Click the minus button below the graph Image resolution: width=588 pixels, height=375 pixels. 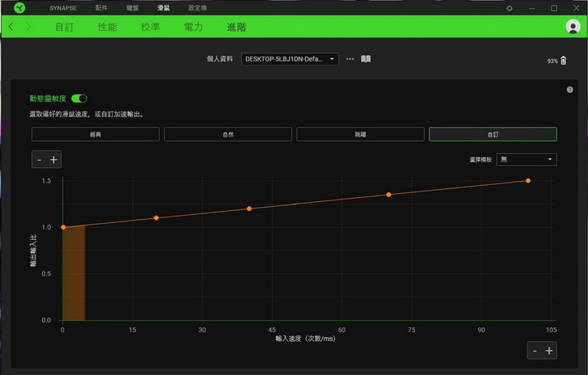point(535,350)
